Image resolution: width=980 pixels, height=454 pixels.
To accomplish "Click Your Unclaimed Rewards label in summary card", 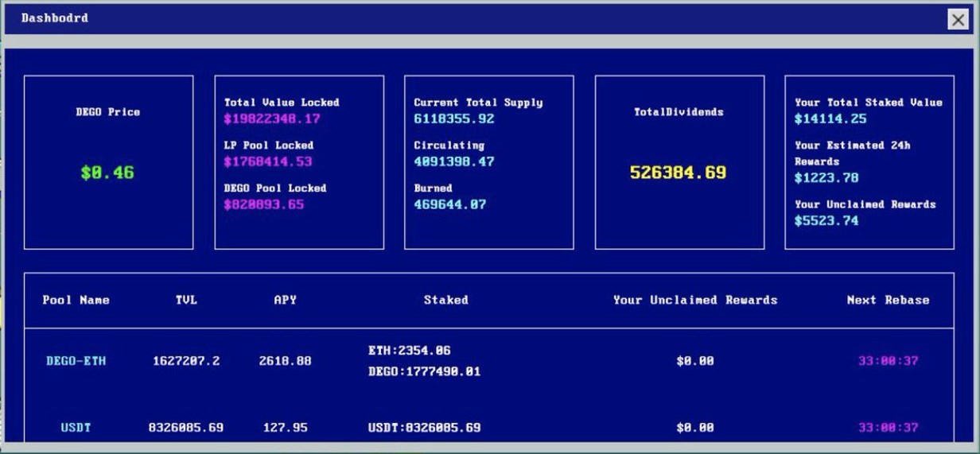I will 865,204.
